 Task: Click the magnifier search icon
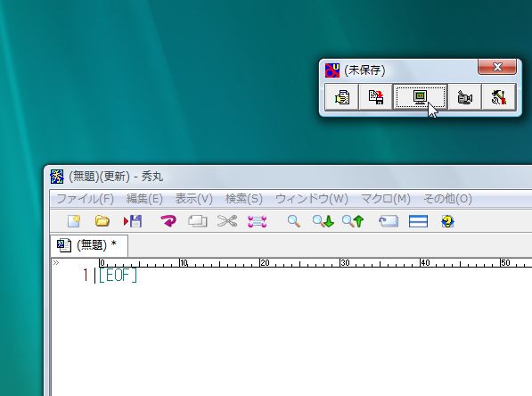294,221
